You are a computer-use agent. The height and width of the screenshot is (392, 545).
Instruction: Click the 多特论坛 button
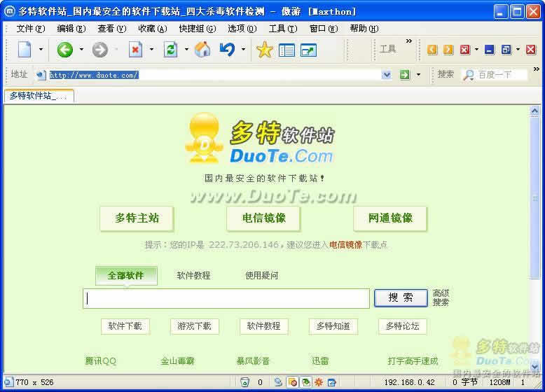pyautogui.click(x=403, y=326)
